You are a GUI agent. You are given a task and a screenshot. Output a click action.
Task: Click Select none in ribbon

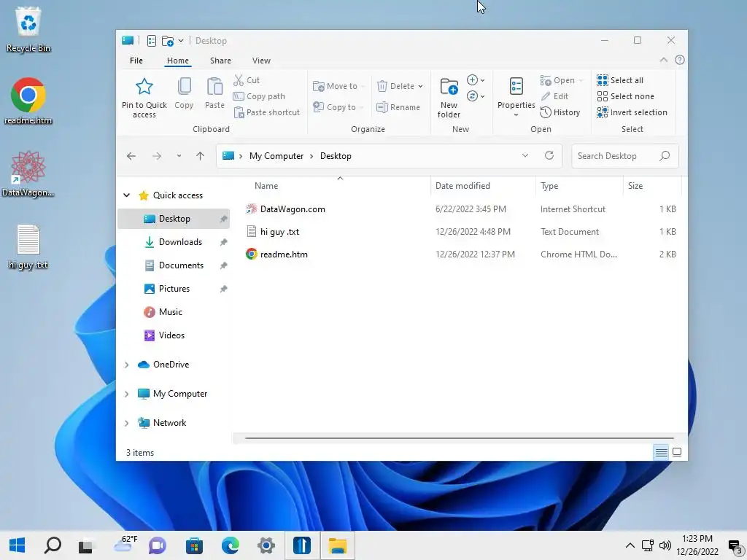pyautogui.click(x=625, y=96)
